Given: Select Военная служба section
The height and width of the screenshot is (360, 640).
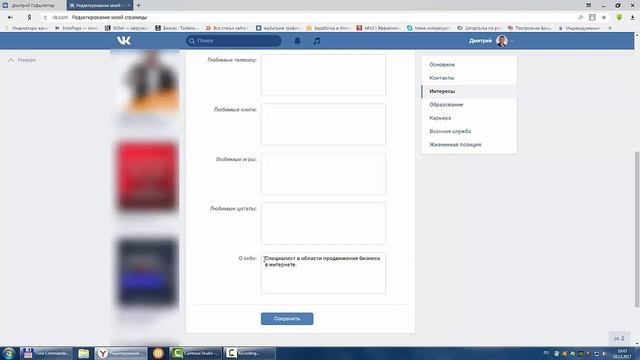Looking at the screenshot, I should point(469,131).
